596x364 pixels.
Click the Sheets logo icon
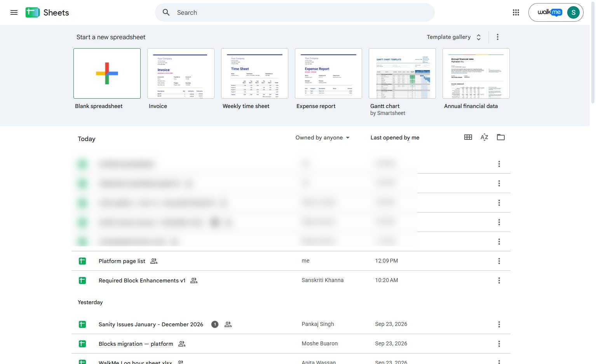pos(33,12)
